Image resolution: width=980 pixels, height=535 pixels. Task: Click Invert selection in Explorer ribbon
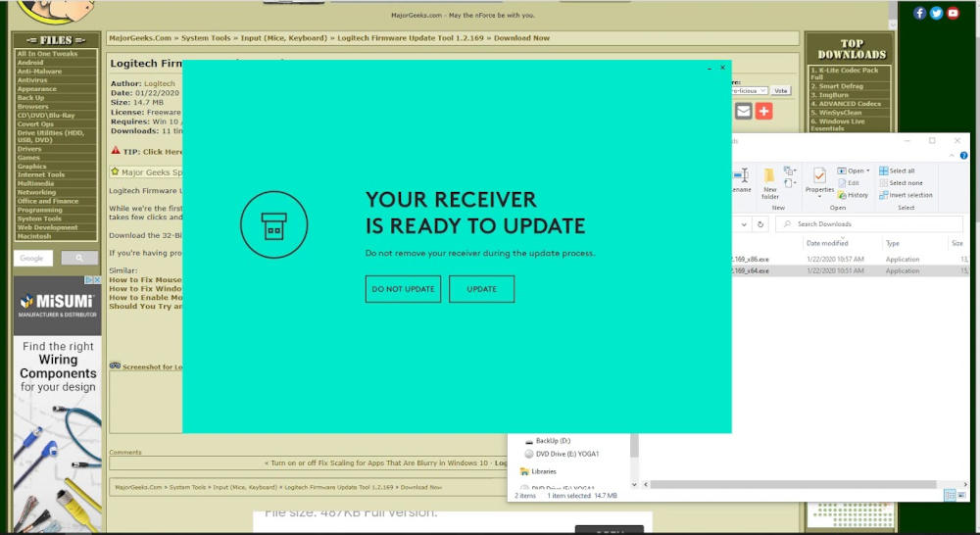[906, 195]
